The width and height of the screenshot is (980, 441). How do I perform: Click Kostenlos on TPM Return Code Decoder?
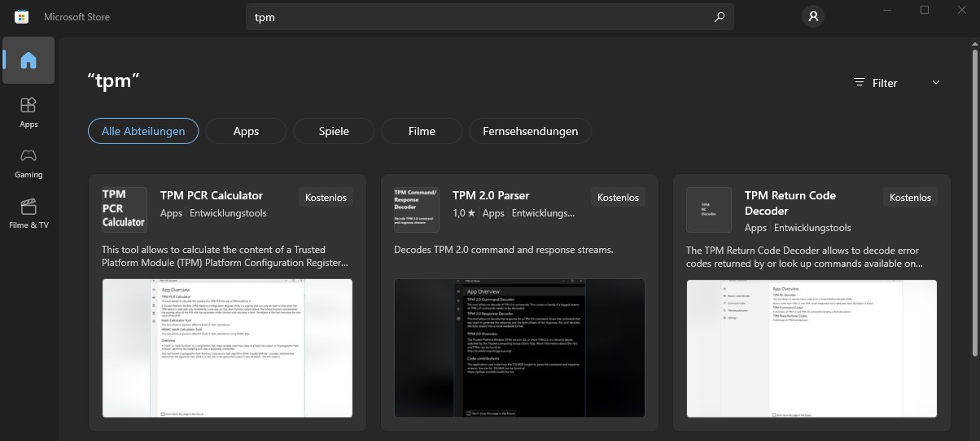click(910, 197)
